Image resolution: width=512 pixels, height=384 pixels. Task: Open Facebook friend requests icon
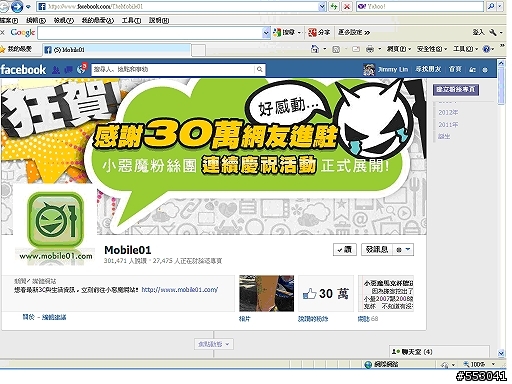(x=56, y=70)
